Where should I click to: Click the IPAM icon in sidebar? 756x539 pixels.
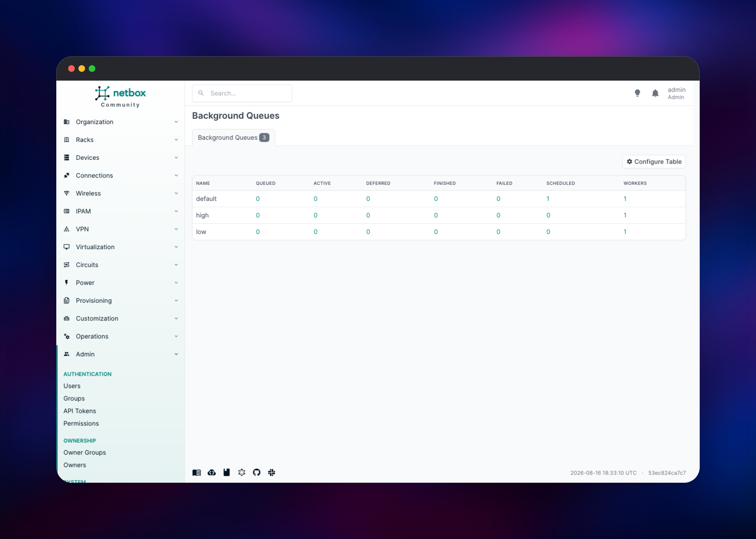[x=67, y=211]
